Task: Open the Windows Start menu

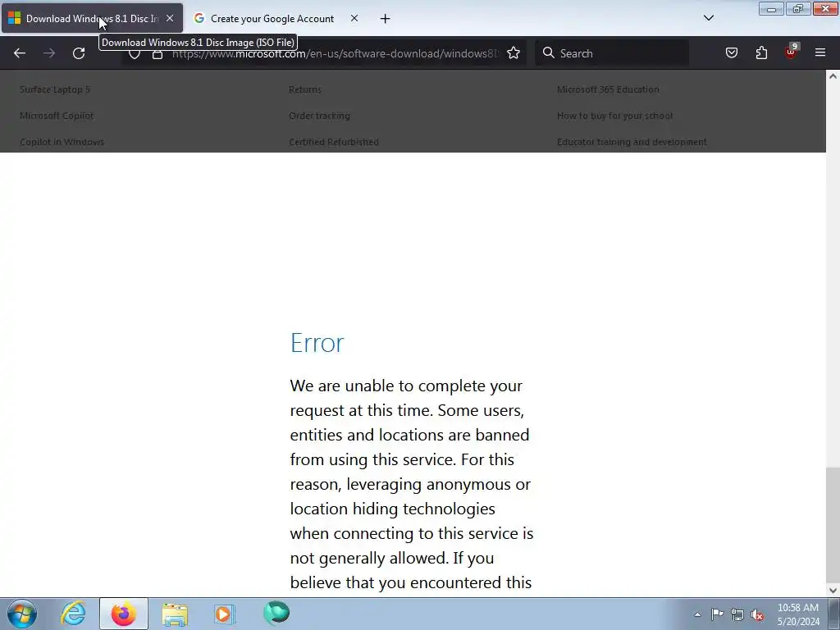Action: coord(22,614)
